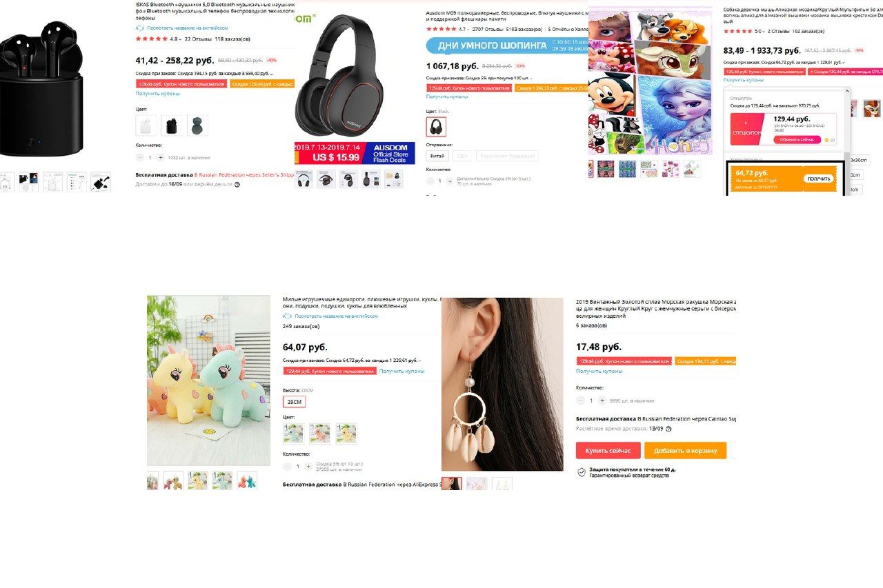This screenshot has height=588, width=883.
Task: Click the orange 'ПОЛУЧИТЬ' coupon button
Action: (x=819, y=179)
